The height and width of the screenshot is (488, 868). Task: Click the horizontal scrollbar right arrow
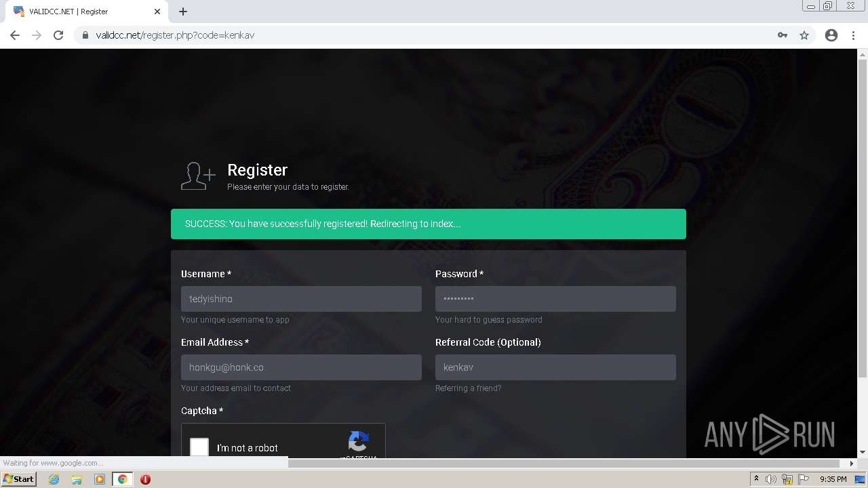pyautogui.click(x=852, y=464)
